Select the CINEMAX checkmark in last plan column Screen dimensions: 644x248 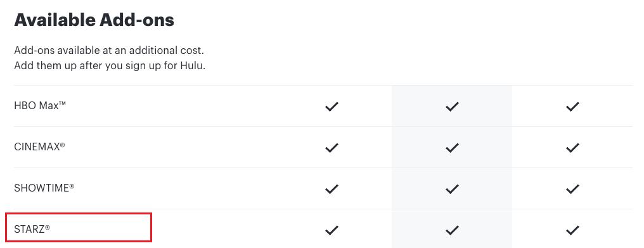[x=572, y=148]
